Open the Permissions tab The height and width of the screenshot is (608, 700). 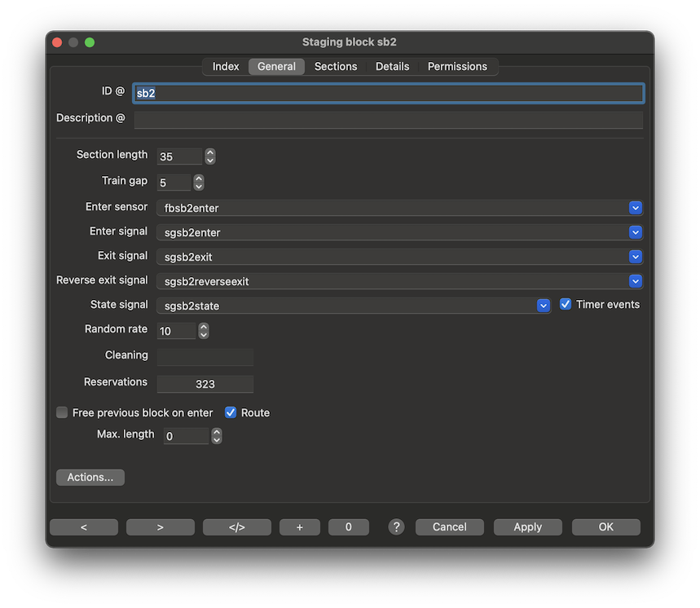click(x=457, y=67)
